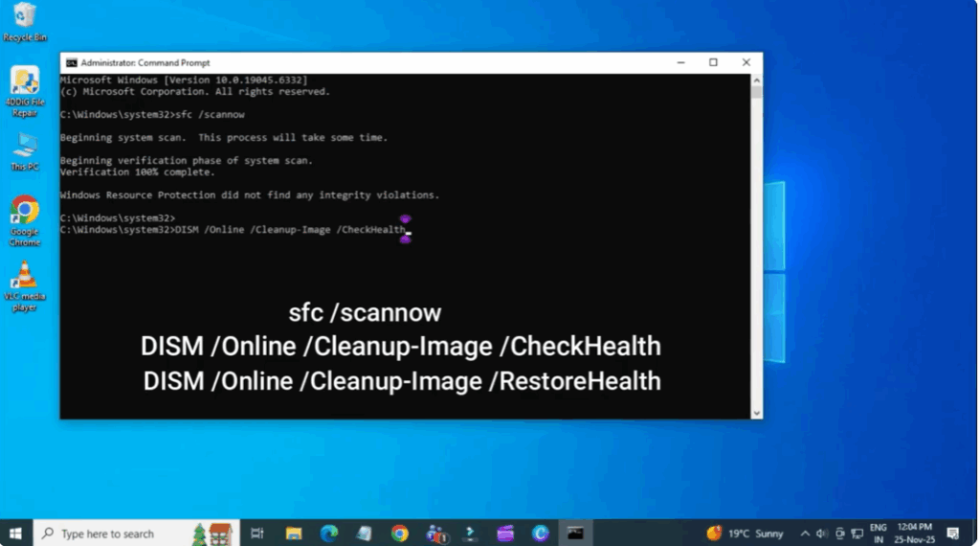Launch Google Chrome from the desktop

click(x=24, y=220)
